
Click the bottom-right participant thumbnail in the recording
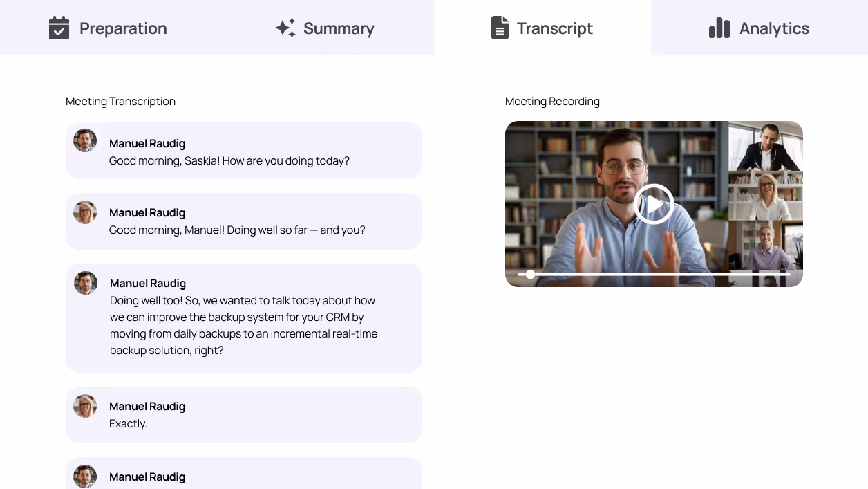pyautogui.click(x=766, y=246)
